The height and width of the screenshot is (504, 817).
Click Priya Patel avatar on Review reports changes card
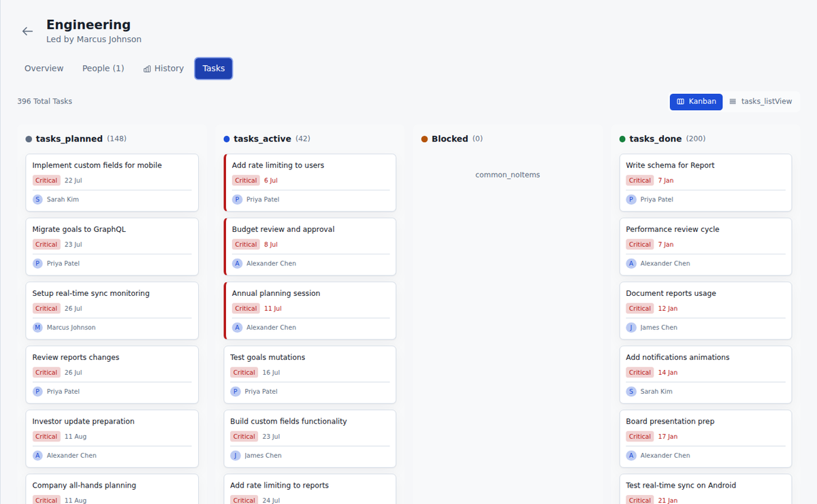(38, 391)
